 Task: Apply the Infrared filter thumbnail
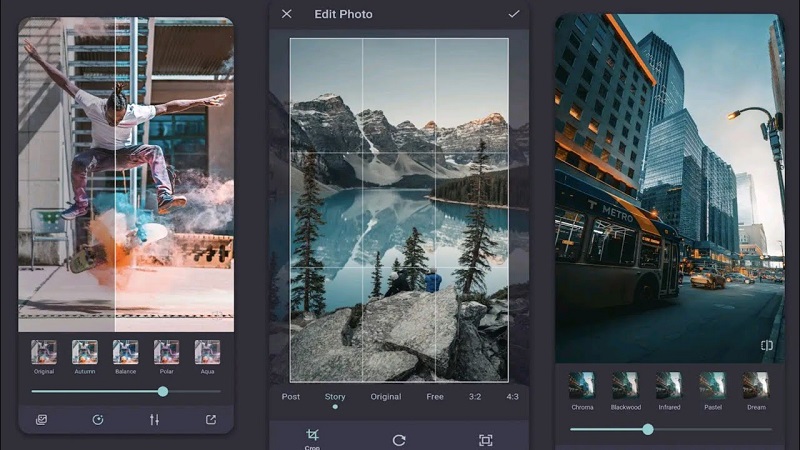[669, 385]
